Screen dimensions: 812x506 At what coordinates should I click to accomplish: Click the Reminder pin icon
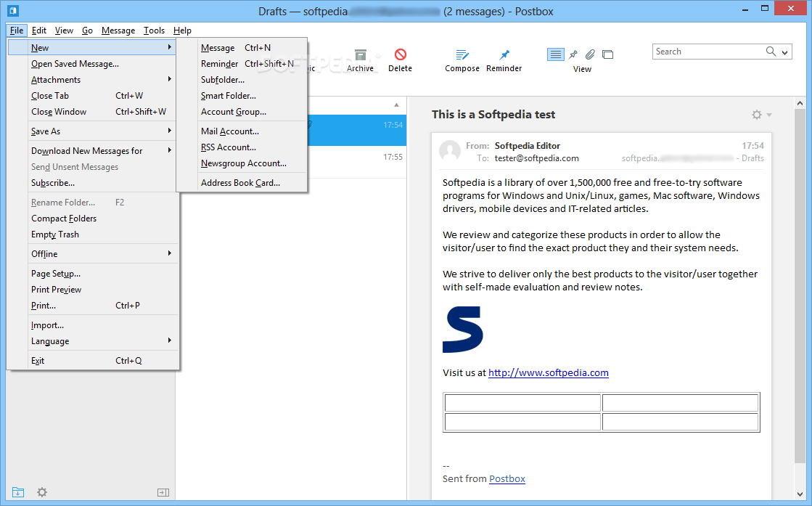coord(504,54)
